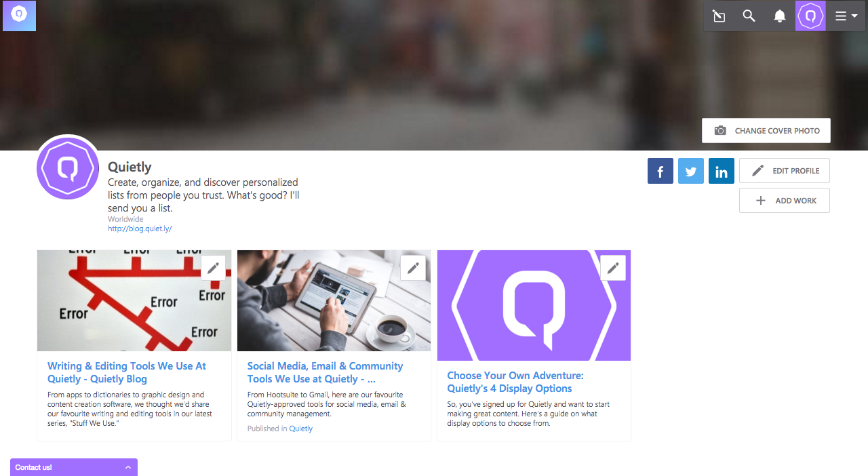Open the red Error diagram thumbnail
Screen dimensions: 868x476
[x=134, y=300]
